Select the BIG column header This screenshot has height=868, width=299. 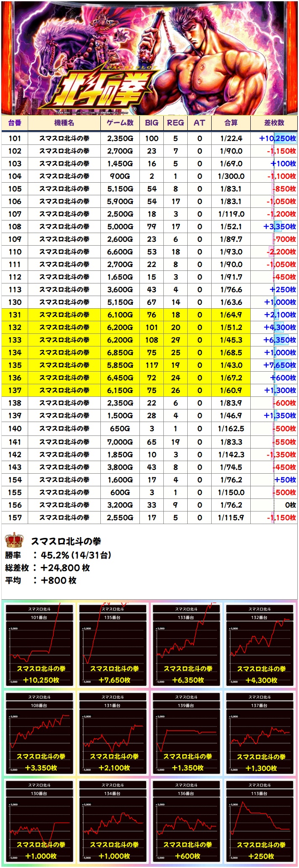pyautogui.click(x=152, y=123)
